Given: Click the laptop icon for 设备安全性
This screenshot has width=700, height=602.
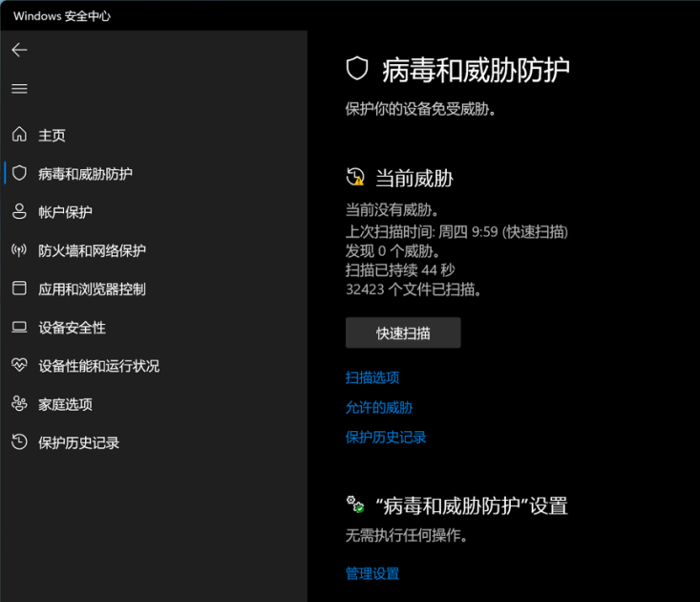Looking at the screenshot, I should pyautogui.click(x=19, y=328).
